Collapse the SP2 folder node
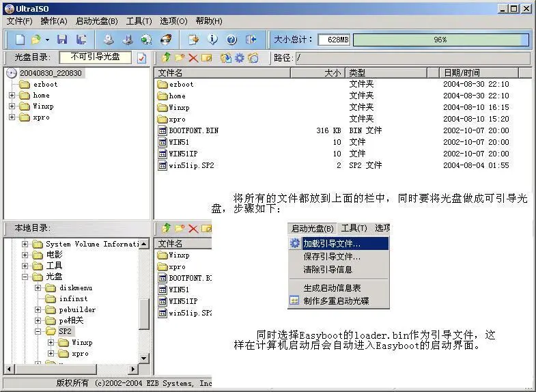This screenshot has width=536, height=392. pos(38,331)
